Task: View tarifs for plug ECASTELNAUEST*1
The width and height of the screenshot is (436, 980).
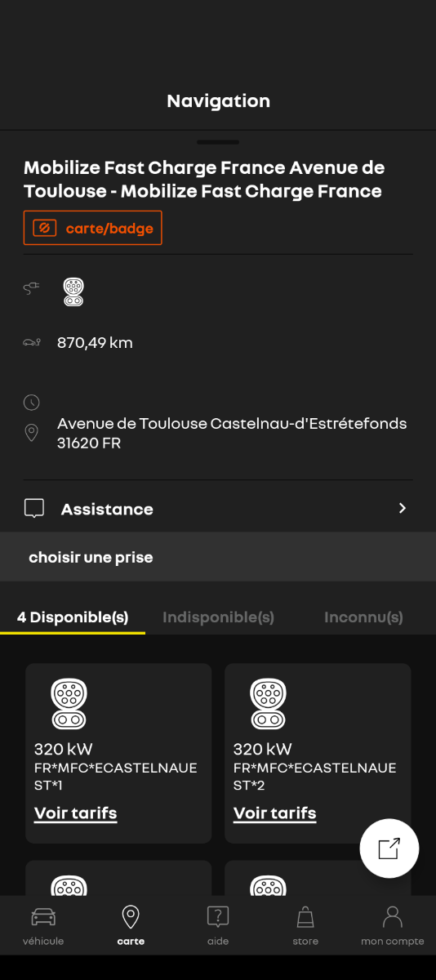Action: pos(75,813)
